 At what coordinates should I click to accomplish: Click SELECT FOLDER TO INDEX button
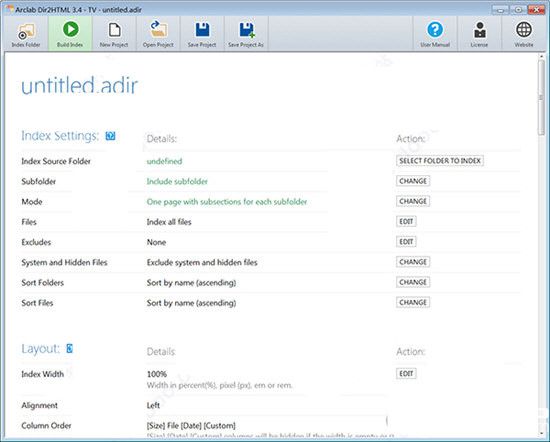[440, 161]
